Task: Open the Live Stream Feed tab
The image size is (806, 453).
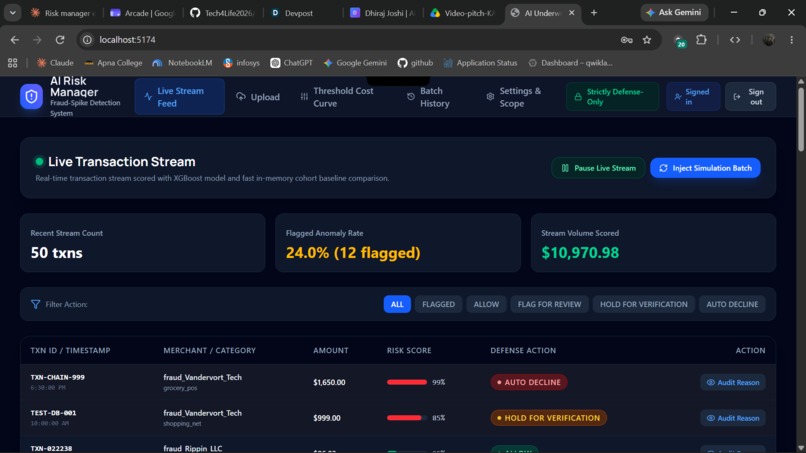Action: [x=179, y=97]
